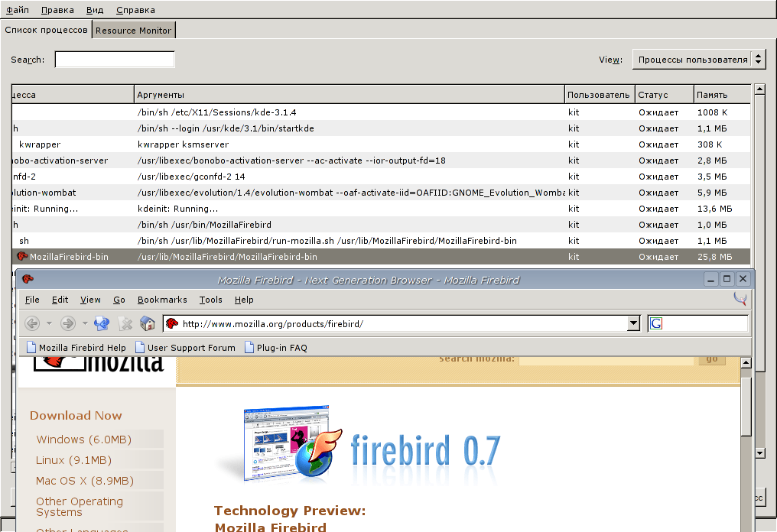Click the Mac OS X (8.9MB) link
This screenshot has width=777, height=532.
pyautogui.click(x=84, y=481)
